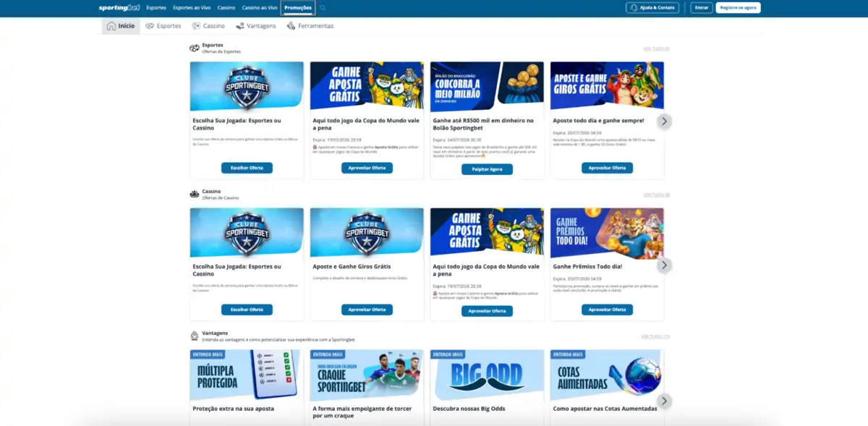
Task: Open the Big Odd banner
Action: [487, 375]
